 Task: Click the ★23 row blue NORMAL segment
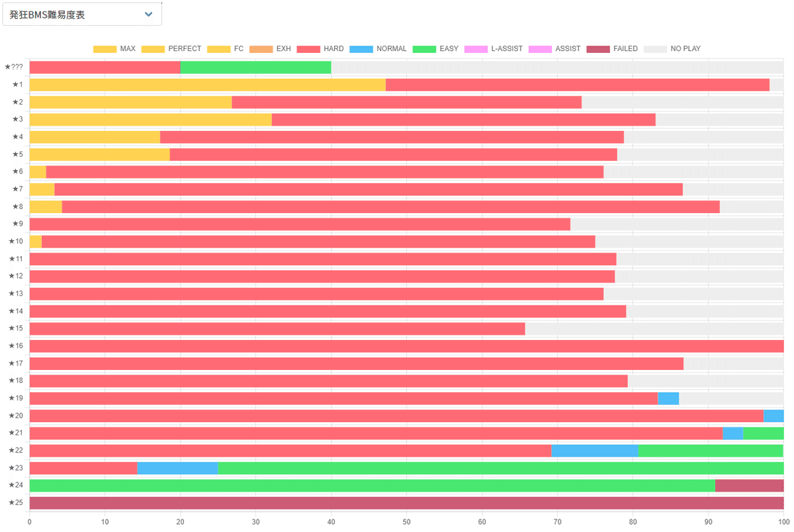(177, 468)
